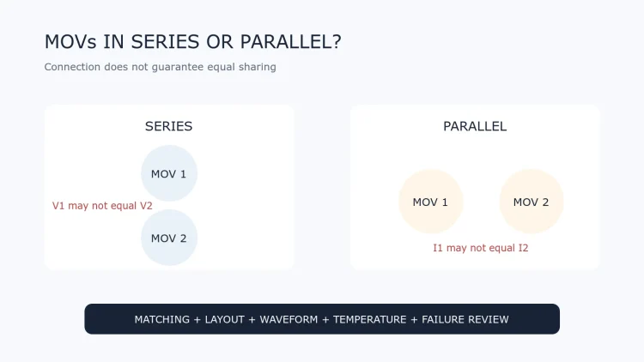This screenshot has height=362, width=644.
Task: Click the word 'MOVs' in the slide title
Action: tap(70, 42)
